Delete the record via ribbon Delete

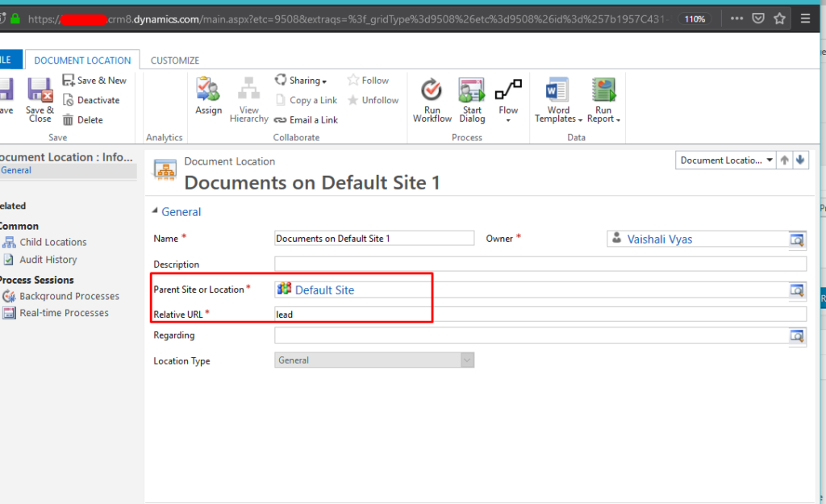(83, 120)
